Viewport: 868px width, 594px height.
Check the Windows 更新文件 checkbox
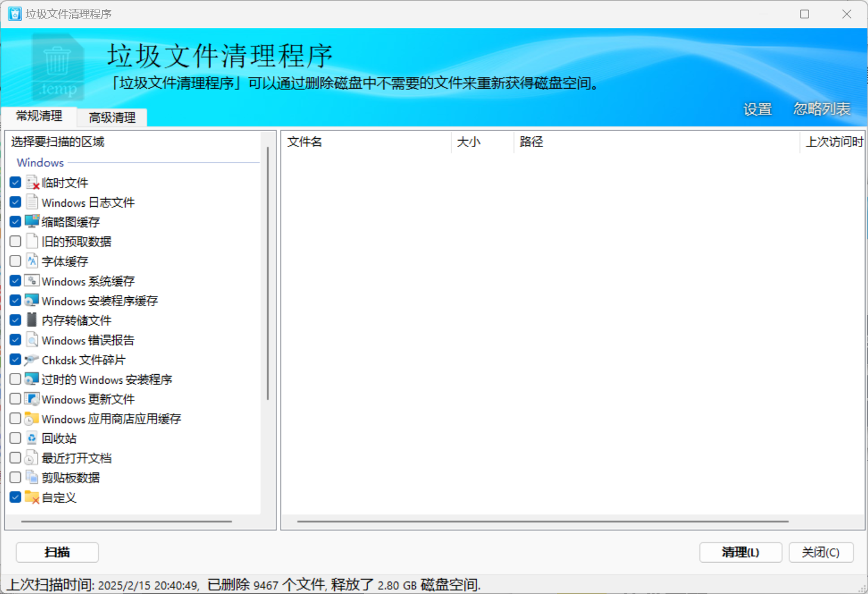click(15, 399)
